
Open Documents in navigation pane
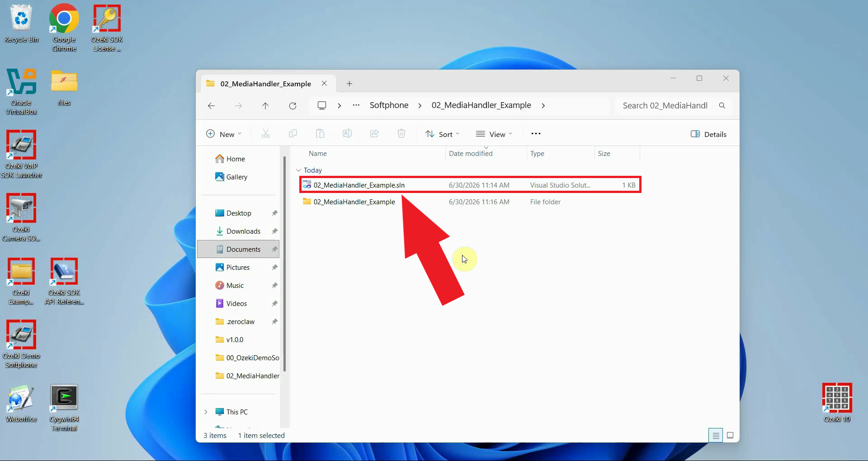(x=238, y=249)
